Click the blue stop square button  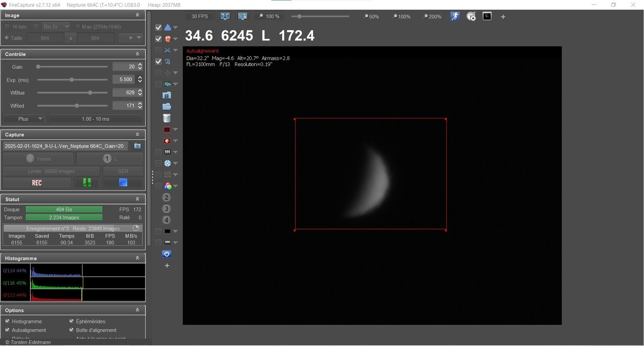[x=123, y=183]
